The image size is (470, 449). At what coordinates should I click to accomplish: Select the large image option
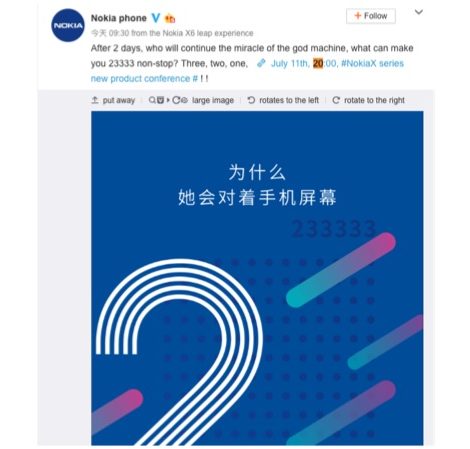click(213, 100)
